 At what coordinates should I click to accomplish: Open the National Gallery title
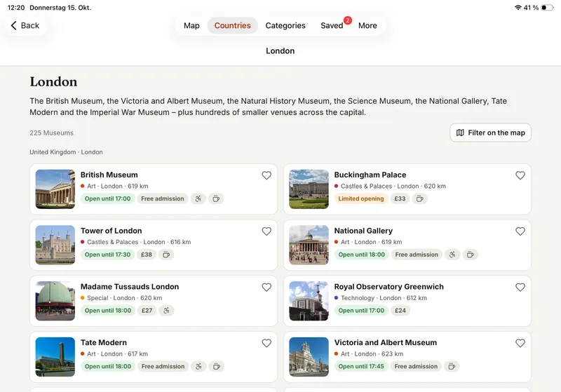[363, 231]
